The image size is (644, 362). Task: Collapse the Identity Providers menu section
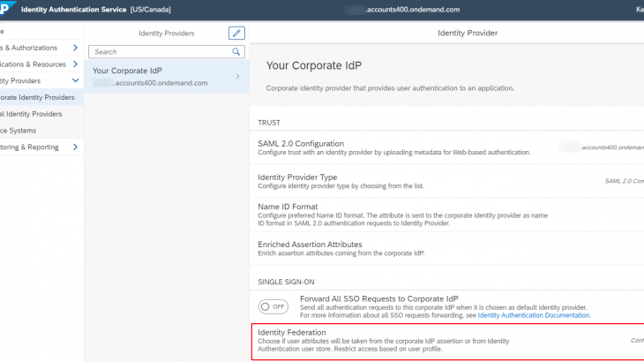click(76, 81)
